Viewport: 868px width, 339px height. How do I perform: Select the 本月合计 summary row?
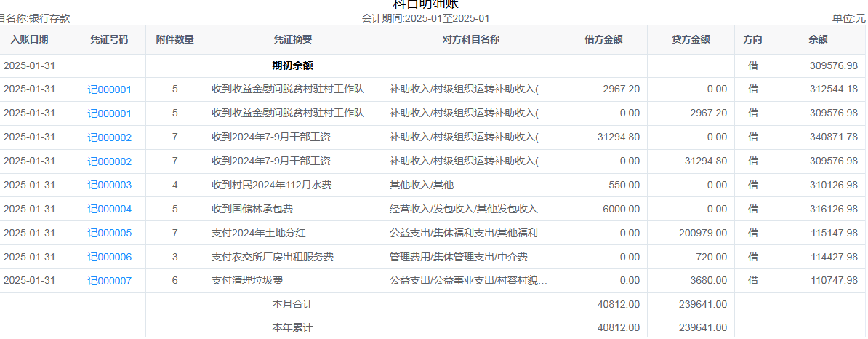(x=292, y=304)
